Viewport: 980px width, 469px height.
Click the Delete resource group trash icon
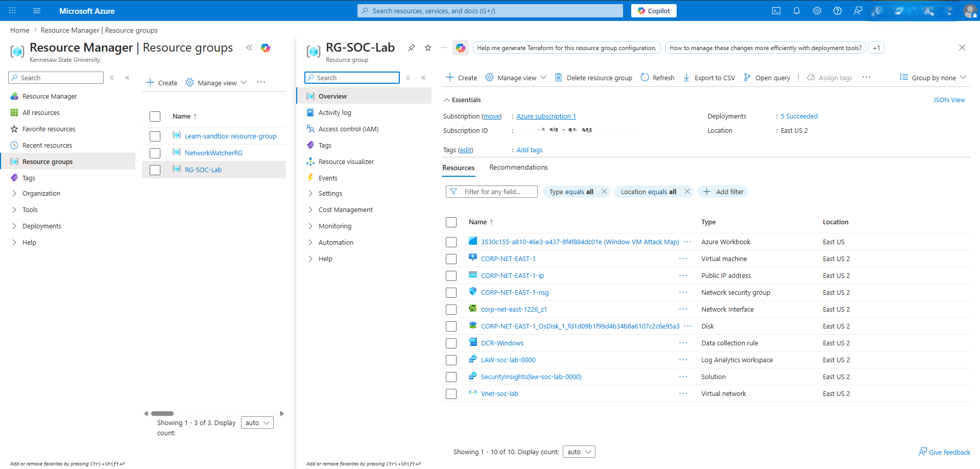(x=559, y=77)
